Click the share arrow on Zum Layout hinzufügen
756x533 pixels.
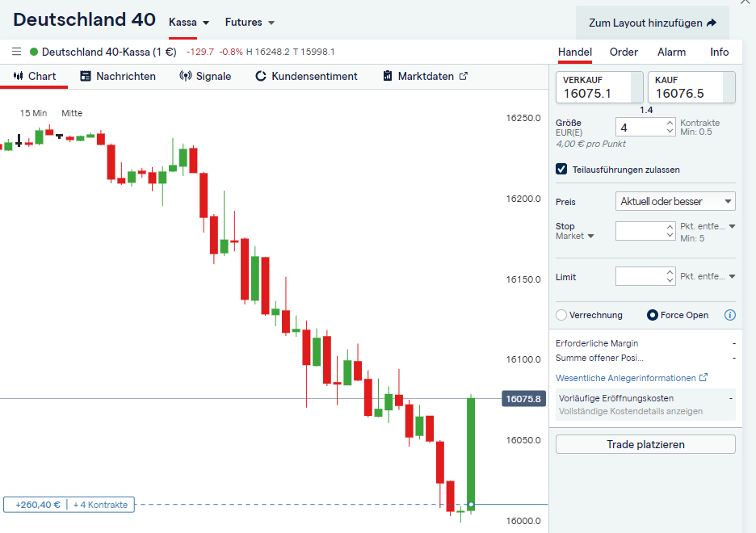[712, 23]
